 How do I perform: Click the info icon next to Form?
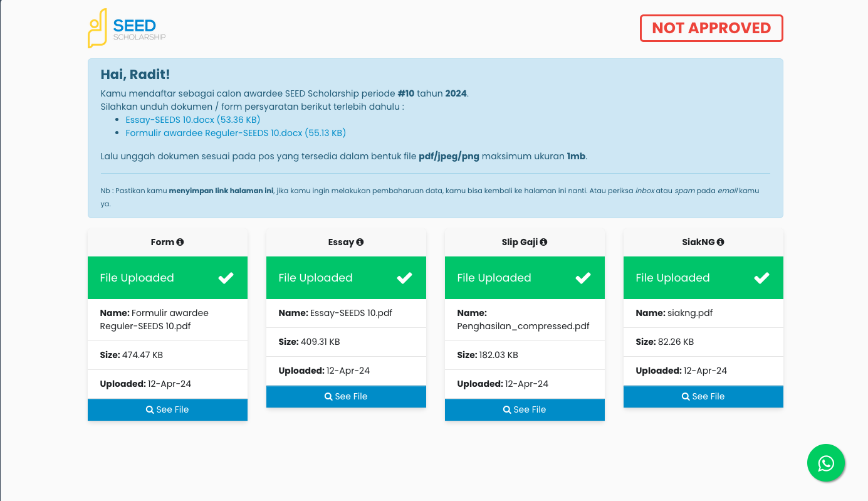pyautogui.click(x=180, y=242)
